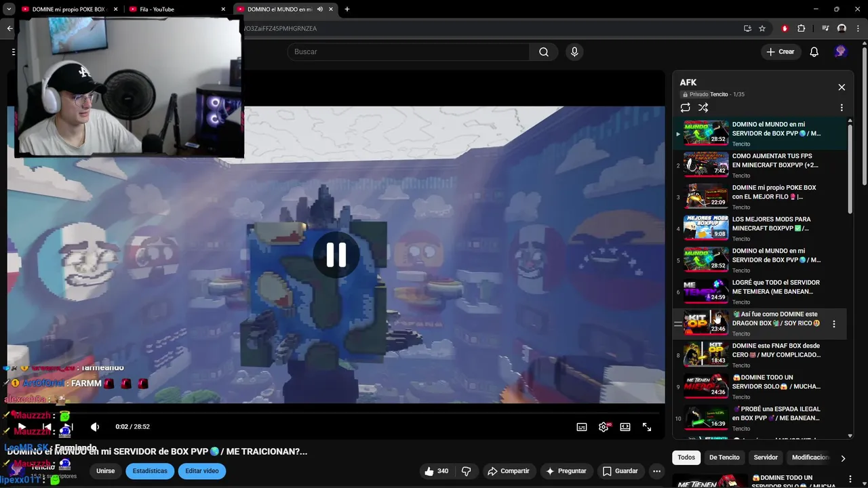This screenshot has width=868, height=488.
Task: Click playlist owner Tencito link
Action: coord(719,95)
